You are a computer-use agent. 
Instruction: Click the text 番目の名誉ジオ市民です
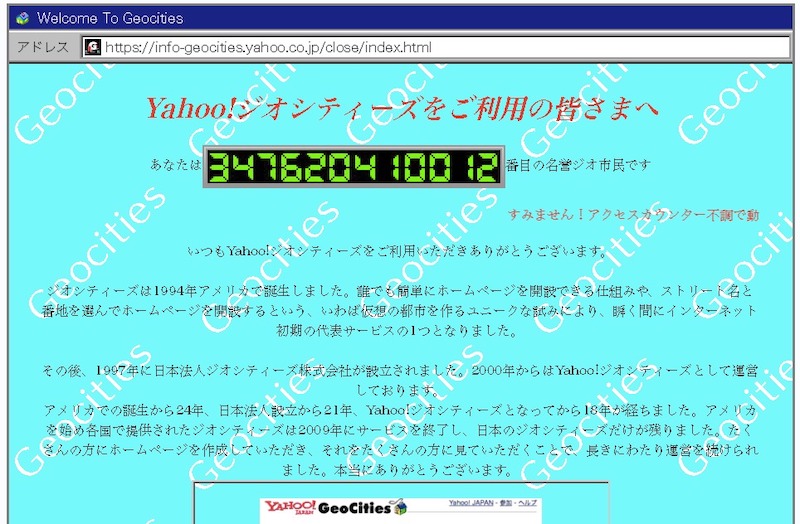[x=579, y=165]
